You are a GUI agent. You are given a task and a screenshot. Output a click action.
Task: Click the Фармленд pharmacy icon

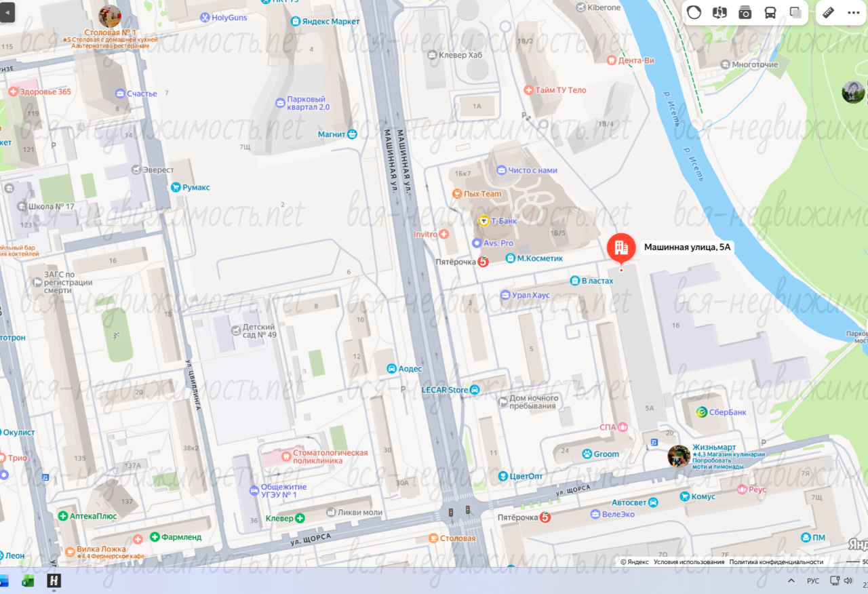155,537
